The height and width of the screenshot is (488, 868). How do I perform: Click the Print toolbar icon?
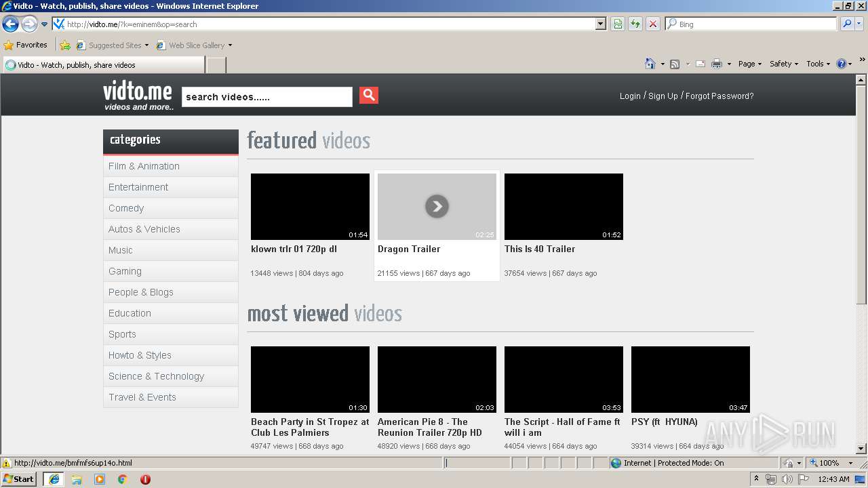point(717,64)
